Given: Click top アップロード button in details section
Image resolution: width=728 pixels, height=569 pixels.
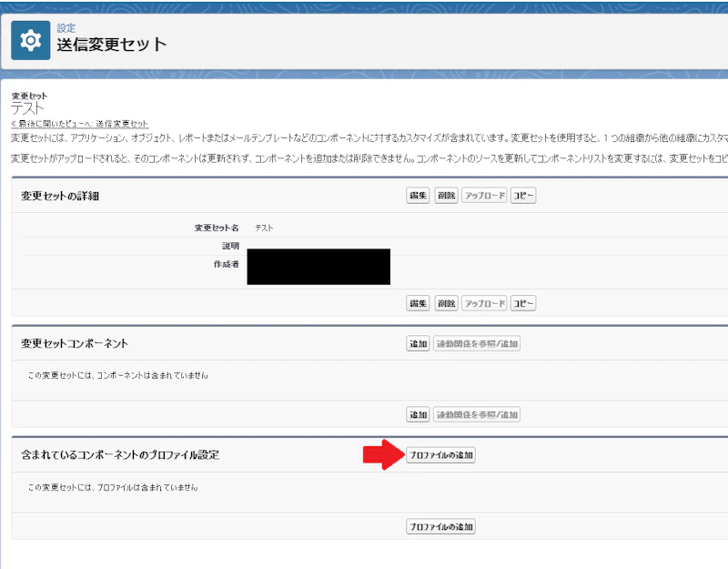Looking at the screenshot, I should [485, 196].
